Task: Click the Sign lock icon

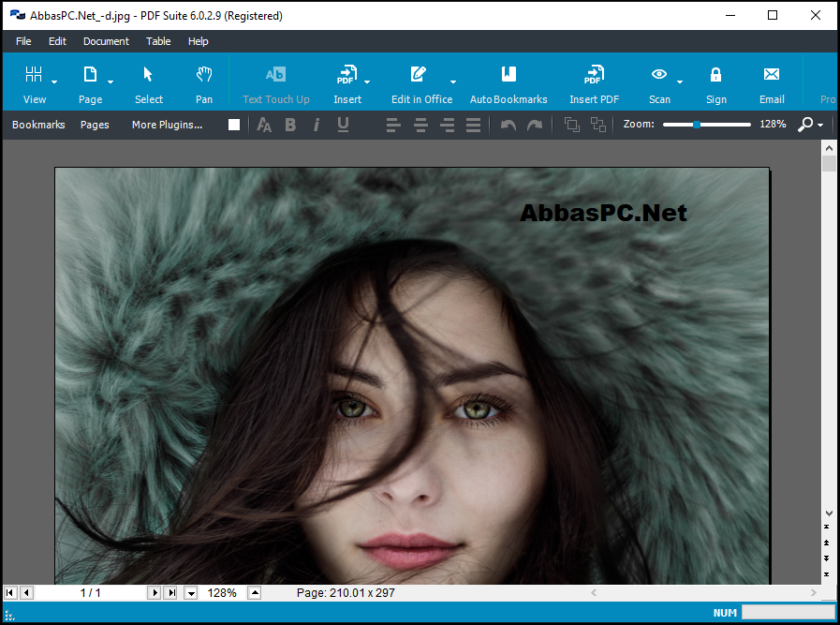Action: pyautogui.click(x=715, y=75)
